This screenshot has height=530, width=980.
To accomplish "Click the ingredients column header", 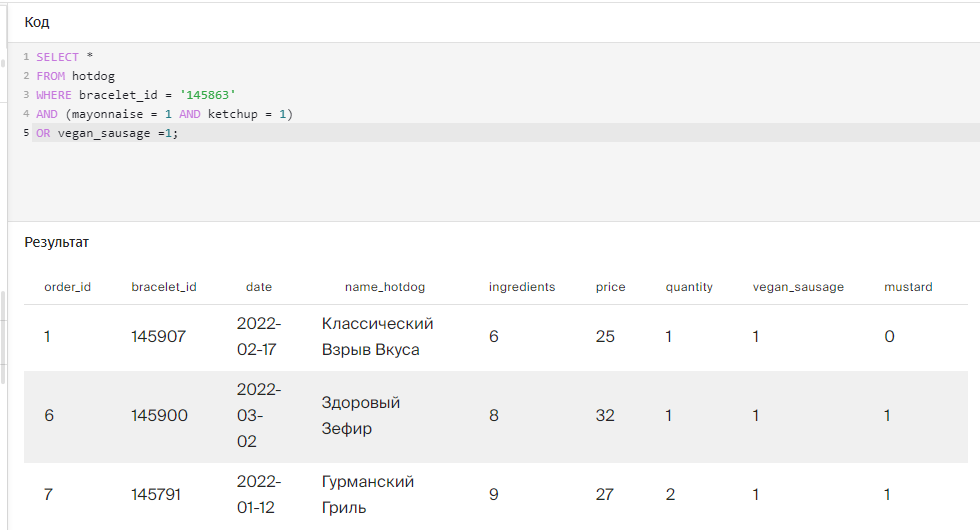I will (x=522, y=287).
